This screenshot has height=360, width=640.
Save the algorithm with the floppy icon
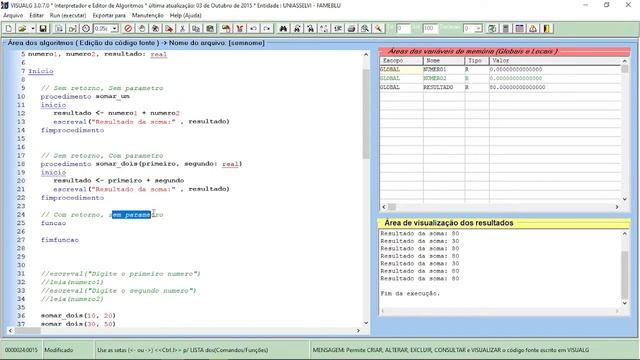(x=43, y=29)
